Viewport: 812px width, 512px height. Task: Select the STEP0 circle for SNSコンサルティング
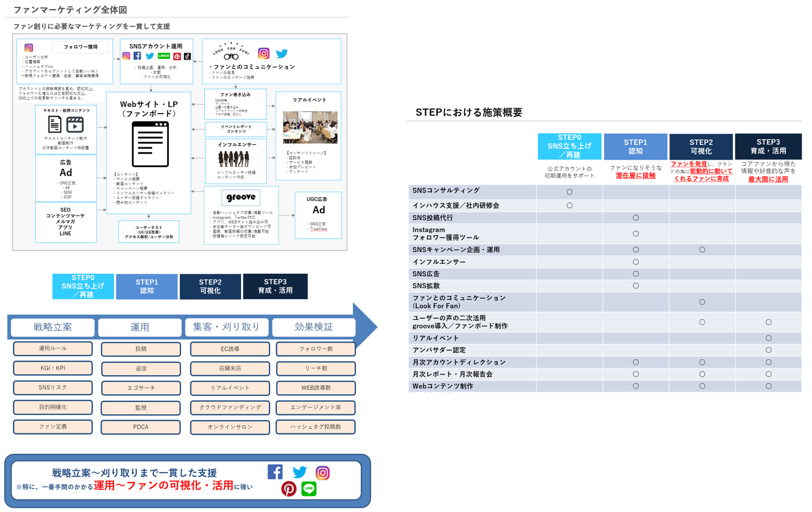click(x=570, y=192)
